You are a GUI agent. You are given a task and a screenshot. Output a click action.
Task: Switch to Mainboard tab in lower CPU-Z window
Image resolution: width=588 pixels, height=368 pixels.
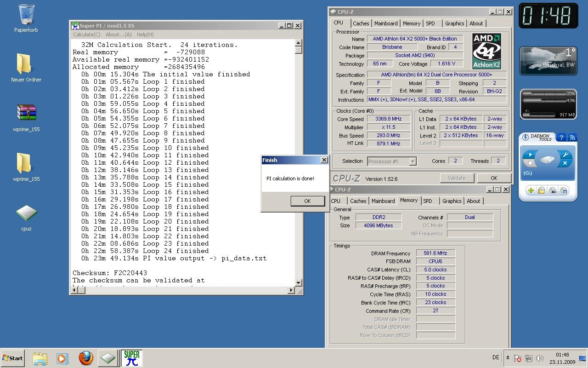point(383,201)
